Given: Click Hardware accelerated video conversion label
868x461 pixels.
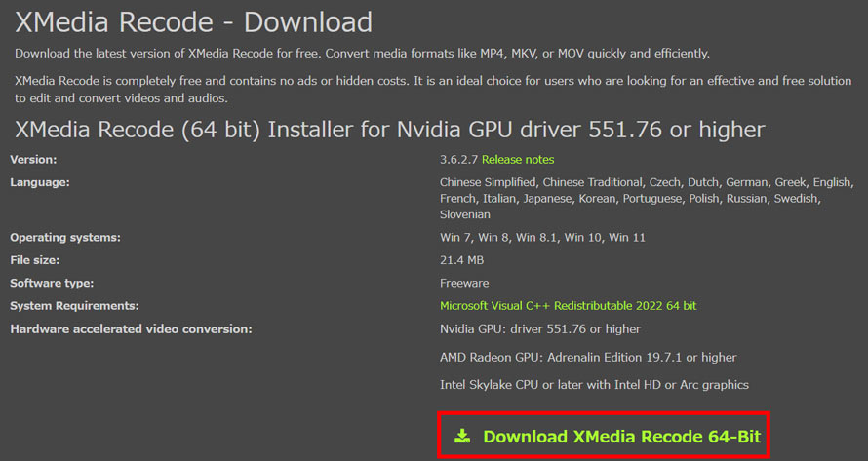Looking at the screenshot, I should 132,329.
